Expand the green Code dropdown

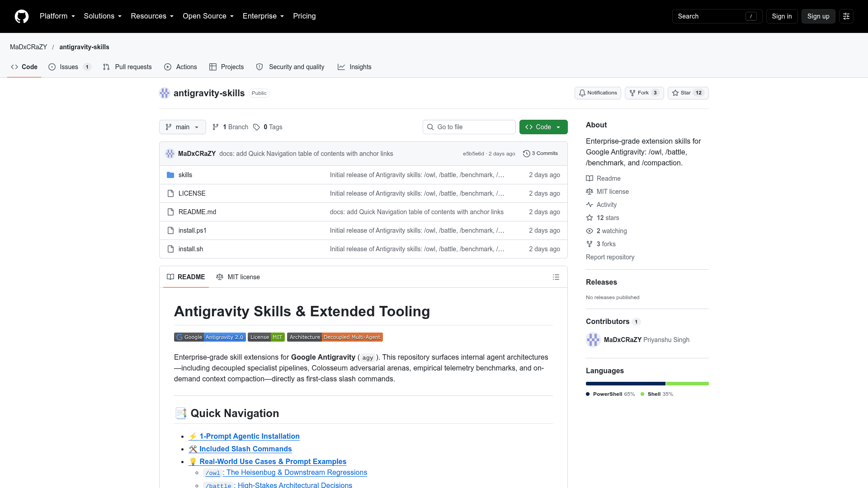(543, 127)
